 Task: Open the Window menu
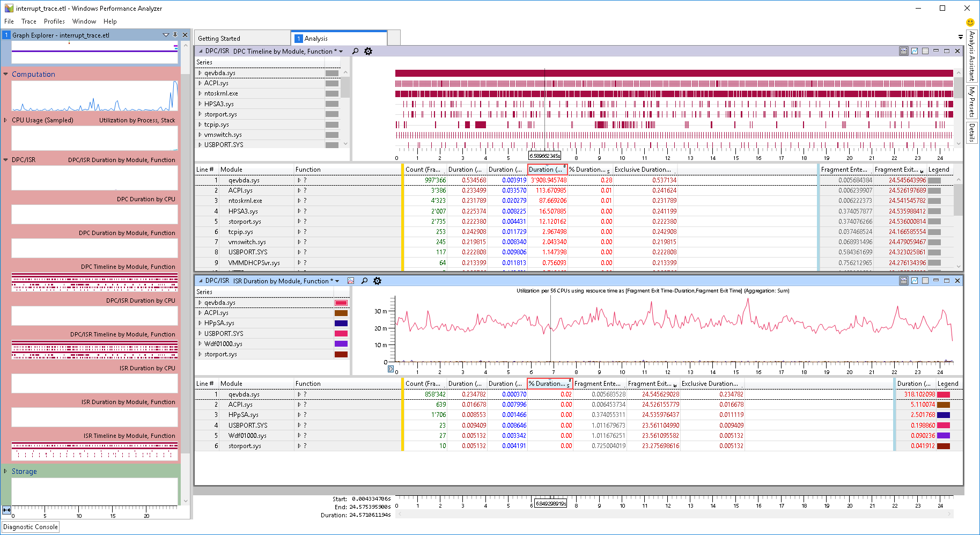tap(84, 21)
